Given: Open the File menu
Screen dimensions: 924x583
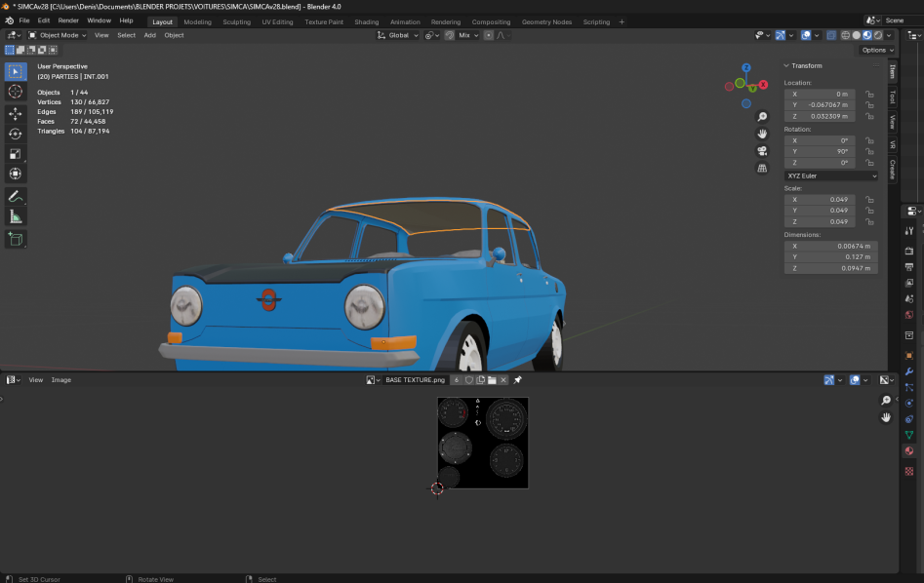Looking at the screenshot, I should point(24,20).
